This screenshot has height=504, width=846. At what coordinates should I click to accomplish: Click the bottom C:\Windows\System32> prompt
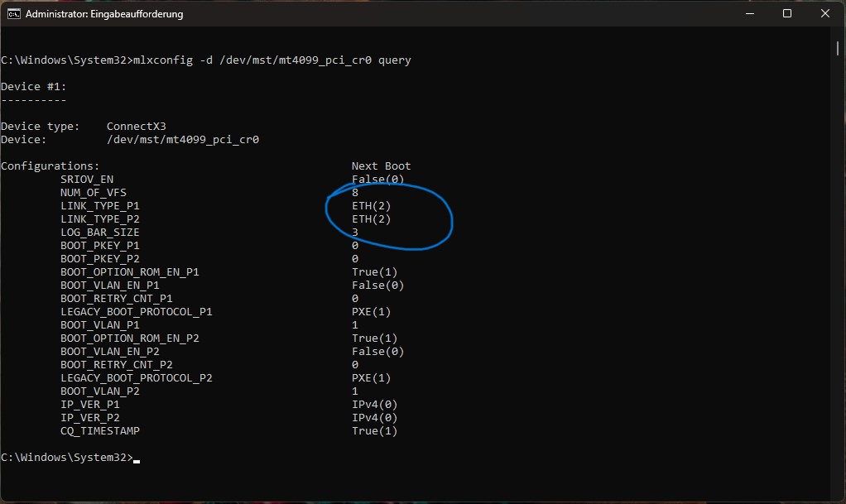click(x=66, y=457)
